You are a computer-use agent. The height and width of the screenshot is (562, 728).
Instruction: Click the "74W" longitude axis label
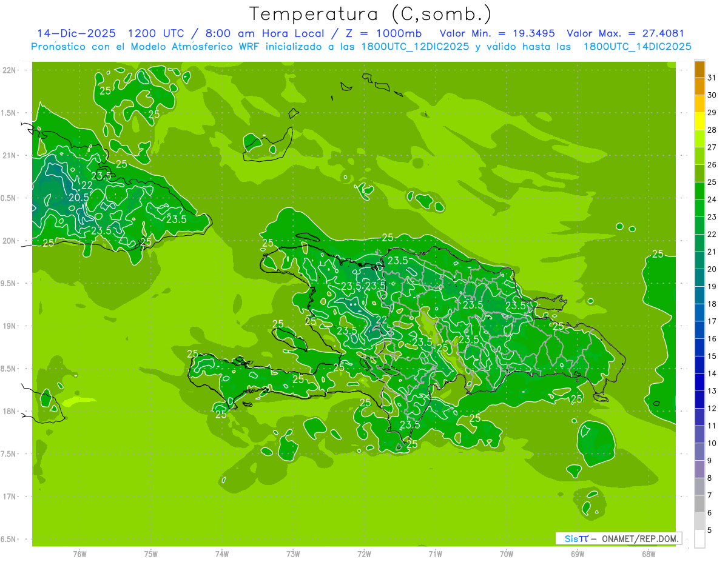[222, 554]
